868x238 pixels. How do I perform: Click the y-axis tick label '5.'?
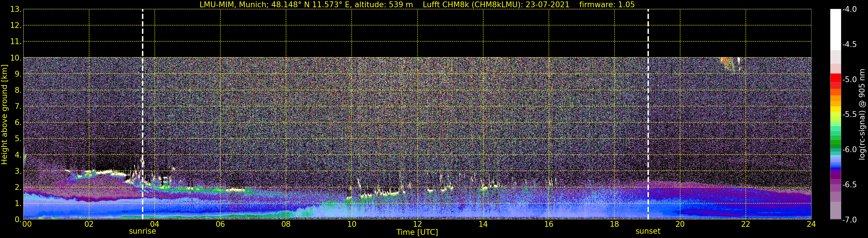[x=18, y=139]
